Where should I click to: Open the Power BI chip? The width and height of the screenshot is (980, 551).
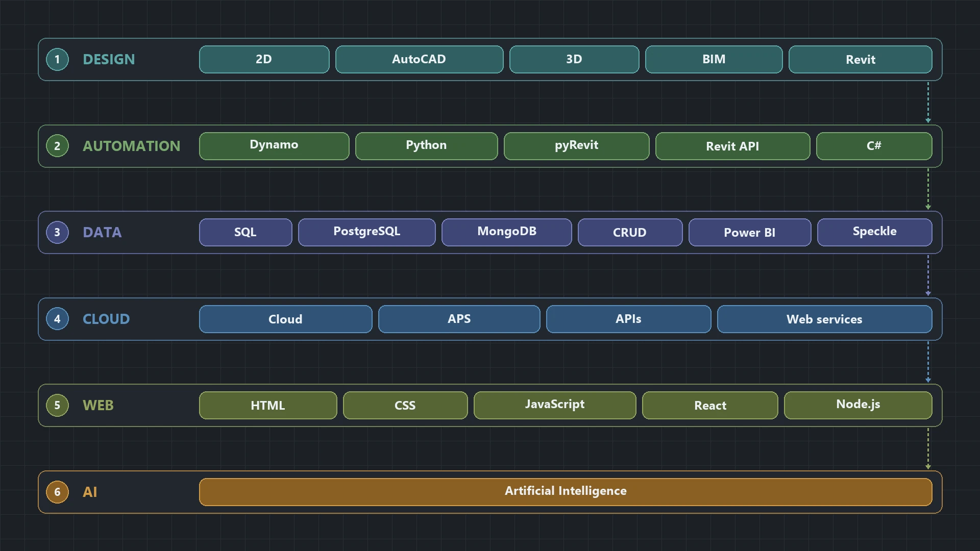pyautogui.click(x=750, y=232)
